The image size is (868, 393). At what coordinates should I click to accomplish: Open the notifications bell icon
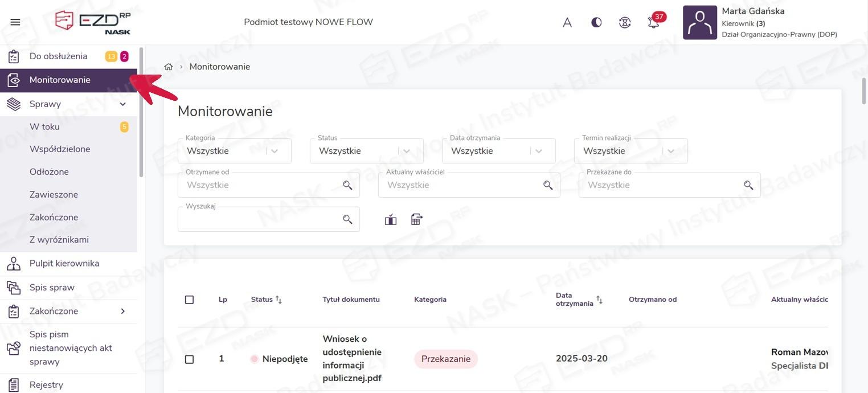pos(654,23)
